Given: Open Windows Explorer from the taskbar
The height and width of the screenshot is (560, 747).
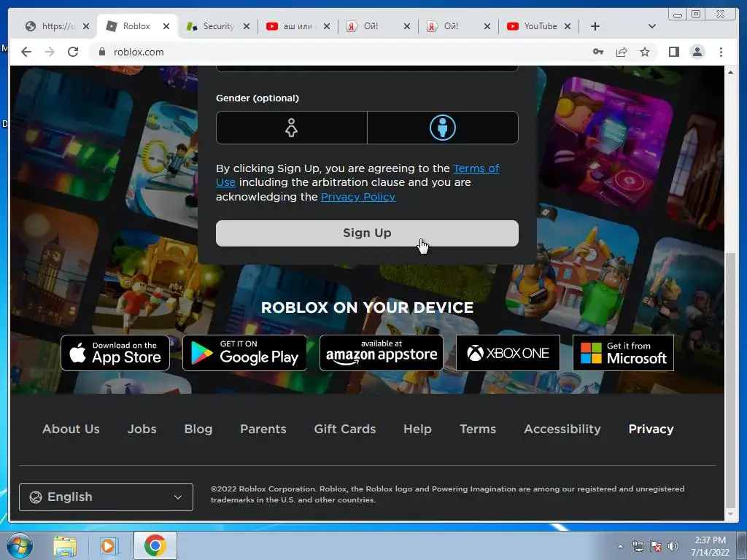Looking at the screenshot, I should click(x=65, y=545).
